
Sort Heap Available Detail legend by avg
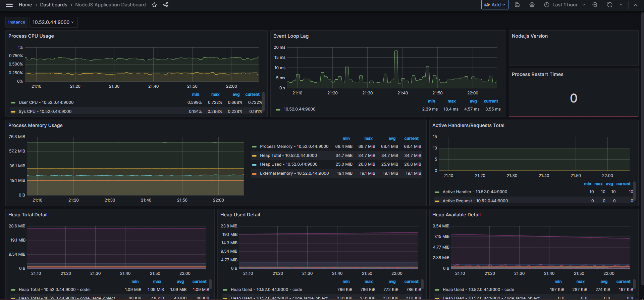click(x=604, y=282)
